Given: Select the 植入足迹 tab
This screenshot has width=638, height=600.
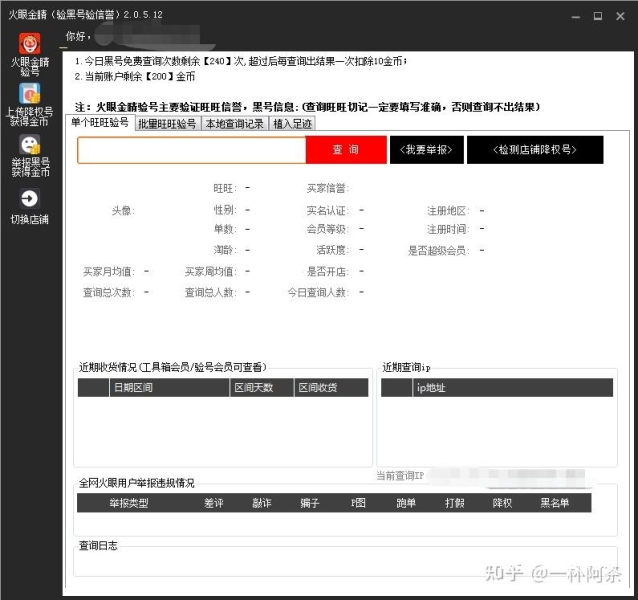Looking at the screenshot, I should pyautogui.click(x=292, y=124).
